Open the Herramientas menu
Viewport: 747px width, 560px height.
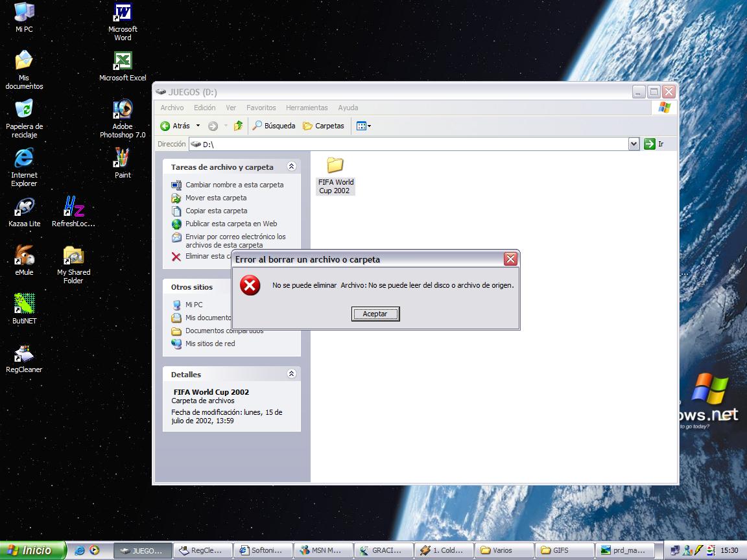click(x=307, y=108)
